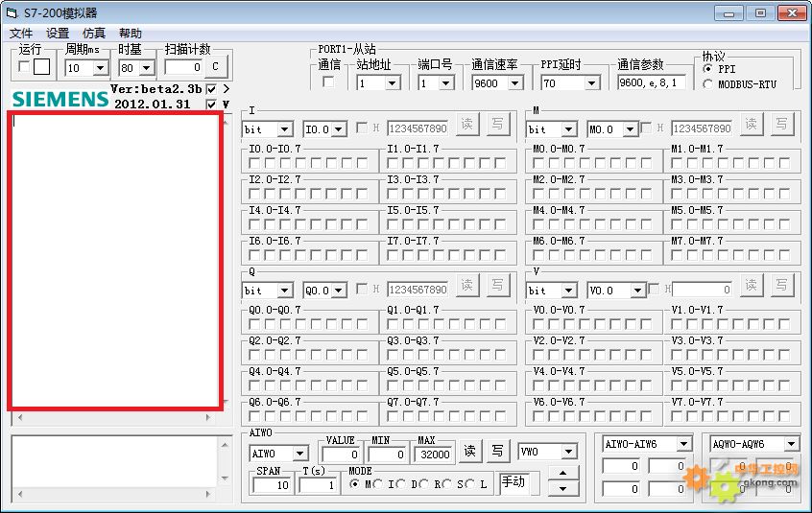Viewport: 812px width, 513px height.
Task: Expand the 站地址 dropdown
Action: pyautogui.click(x=392, y=83)
